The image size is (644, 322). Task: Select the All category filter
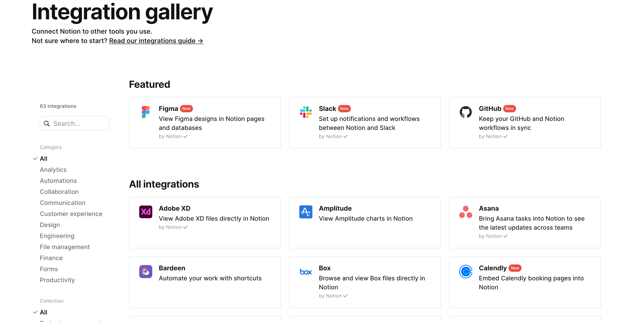pos(43,158)
